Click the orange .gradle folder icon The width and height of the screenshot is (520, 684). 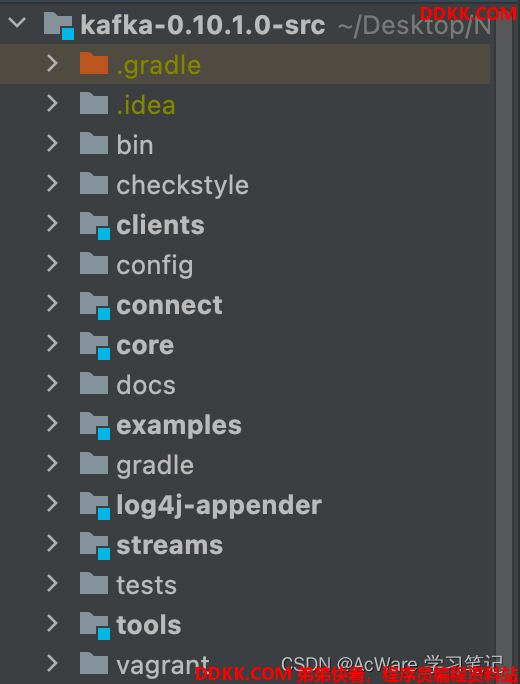(94, 63)
